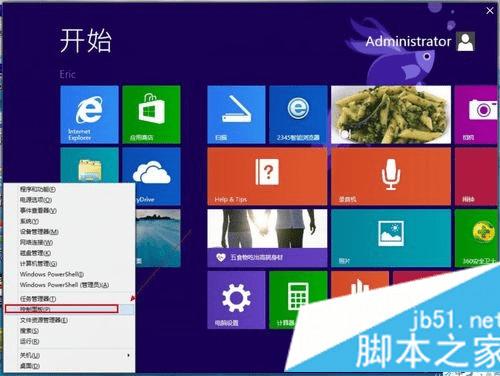The image size is (500, 376).
Task: Open the orange bar-chart finance tile
Action: coord(359,283)
